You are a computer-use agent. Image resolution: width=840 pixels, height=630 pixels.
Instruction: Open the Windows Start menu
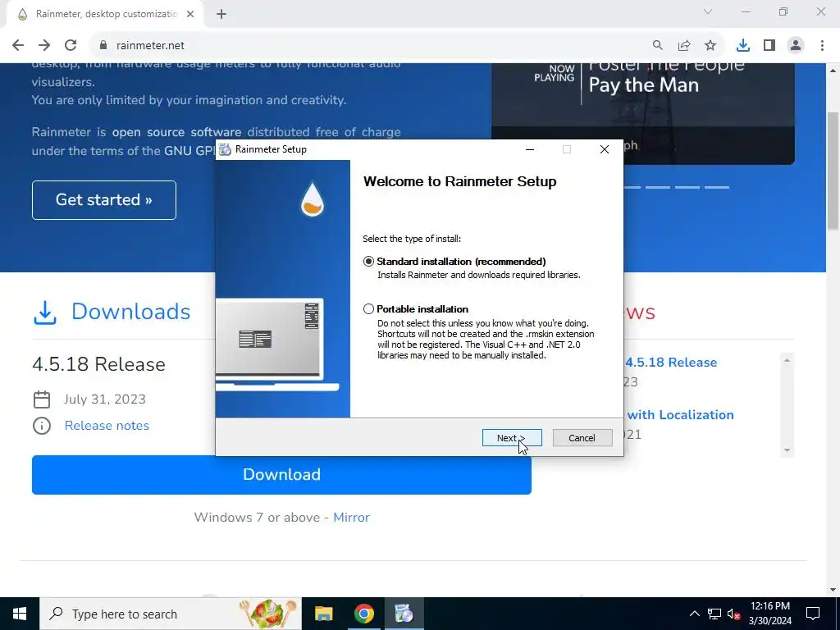pyautogui.click(x=20, y=614)
